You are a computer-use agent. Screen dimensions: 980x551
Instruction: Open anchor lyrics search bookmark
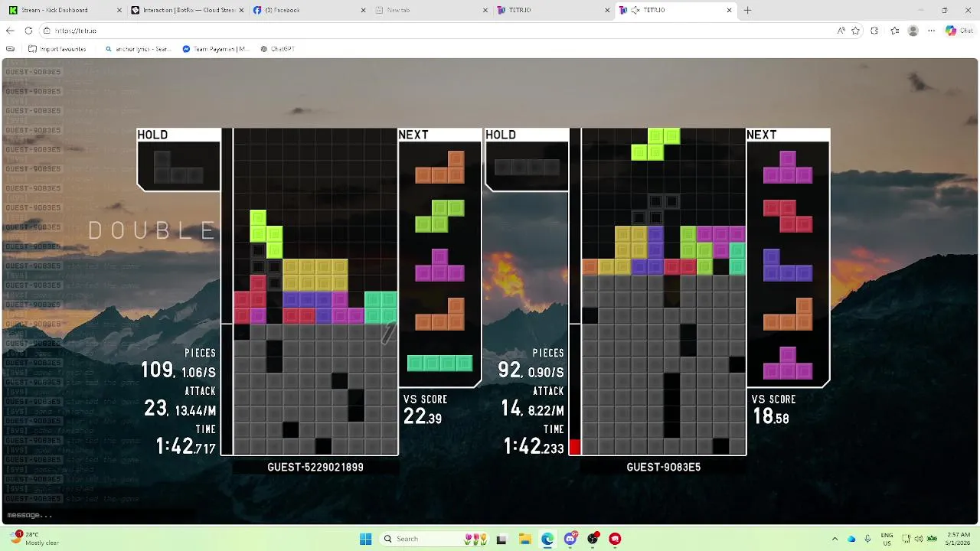pyautogui.click(x=139, y=48)
